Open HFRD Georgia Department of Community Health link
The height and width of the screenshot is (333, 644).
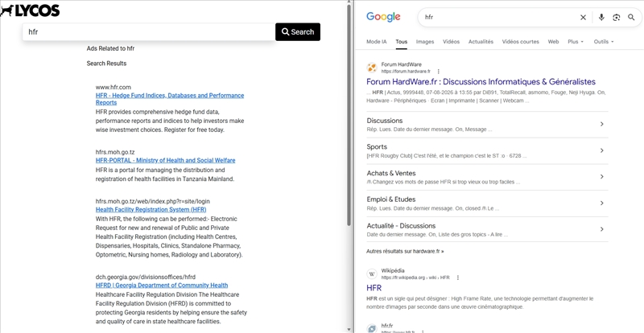162,285
